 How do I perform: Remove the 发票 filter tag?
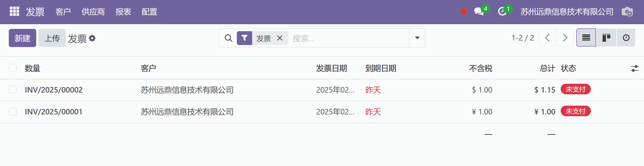(x=280, y=38)
